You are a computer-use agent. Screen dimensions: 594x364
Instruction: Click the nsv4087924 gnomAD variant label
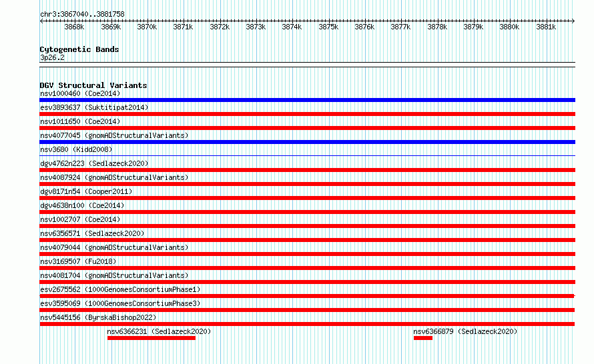[x=114, y=177]
